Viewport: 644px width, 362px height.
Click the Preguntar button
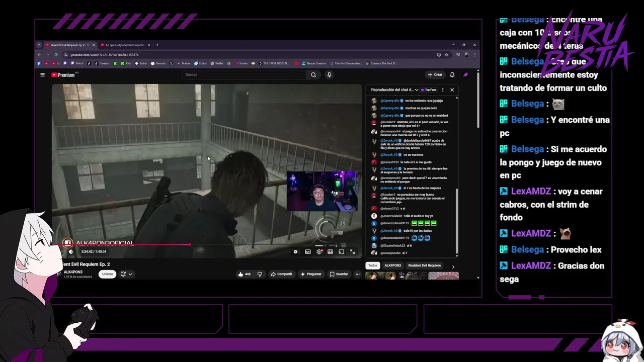click(x=311, y=274)
